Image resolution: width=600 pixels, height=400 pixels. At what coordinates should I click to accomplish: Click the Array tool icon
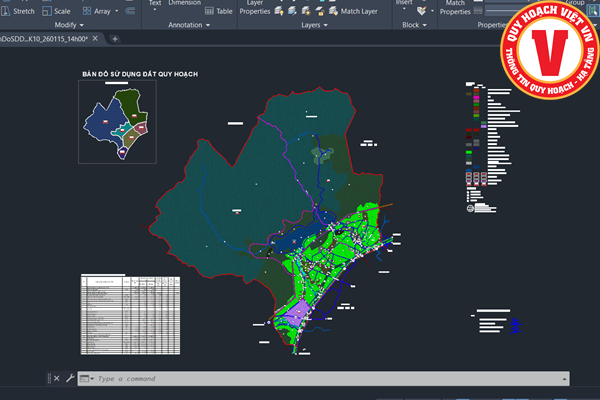[x=86, y=11]
